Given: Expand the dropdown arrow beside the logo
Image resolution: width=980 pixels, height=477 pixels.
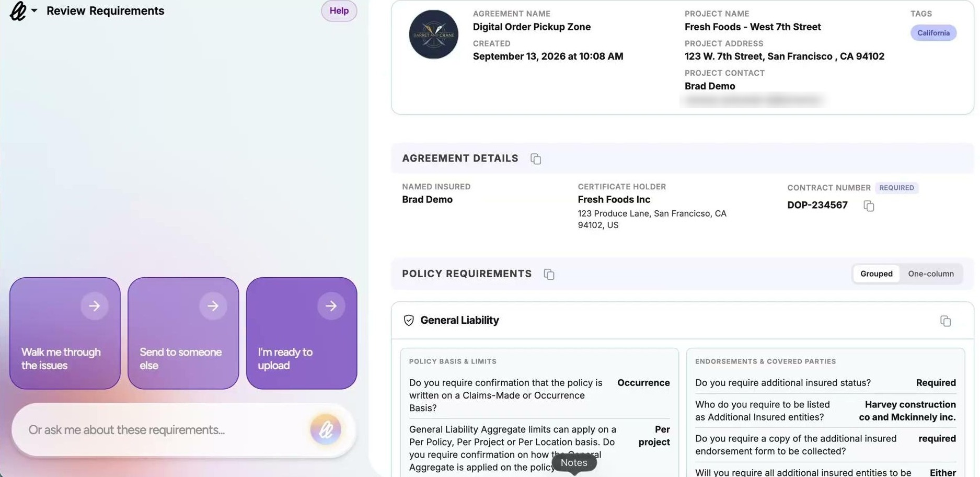Looking at the screenshot, I should pyautogui.click(x=34, y=10).
